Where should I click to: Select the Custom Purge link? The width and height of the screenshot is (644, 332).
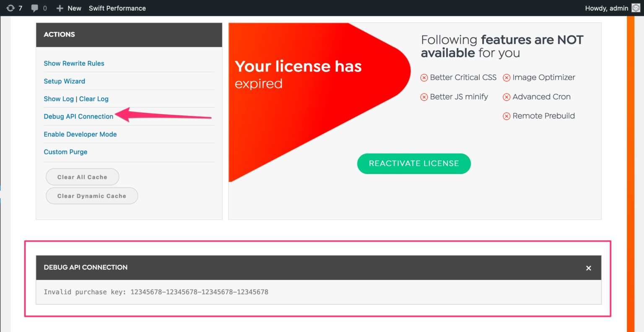pos(65,152)
